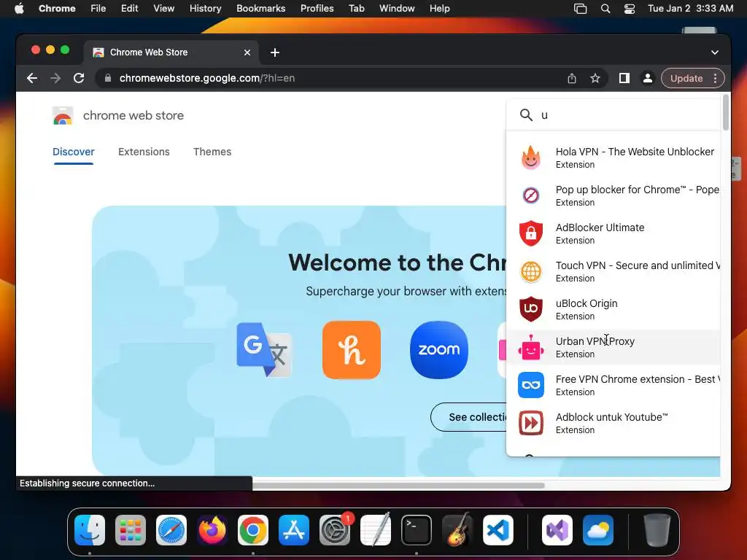The image size is (747, 560).
Task: Open Visual Studio Code from Dock
Action: click(498, 529)
